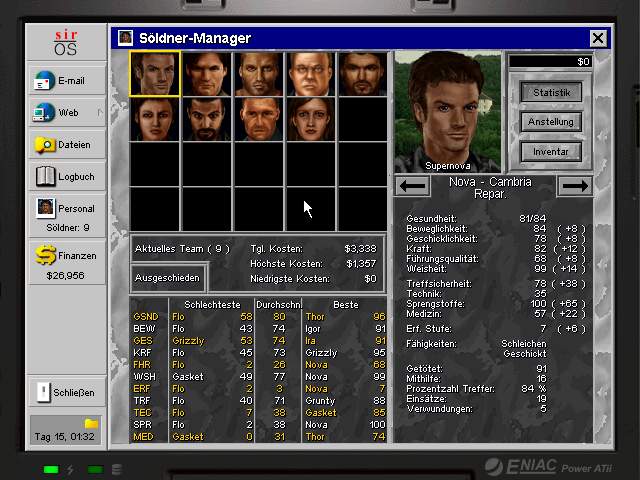Click the Schließen laptop icon

pyautogui.click(x=45, y=392)
